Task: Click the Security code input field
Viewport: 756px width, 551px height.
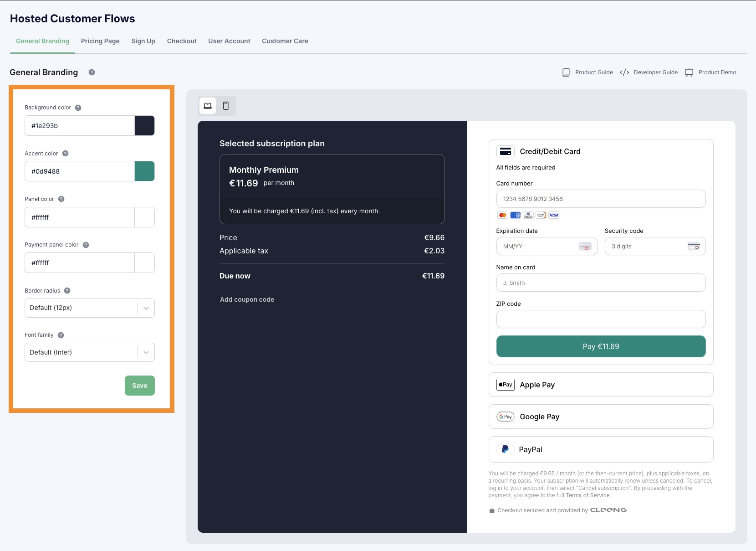Action: (655, 246)
